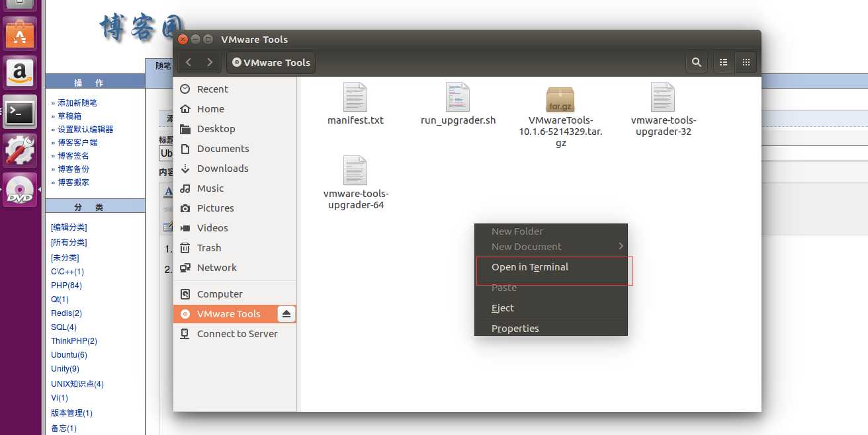
Task: Open Documents in the sidebar
Action: pos(235,149)
